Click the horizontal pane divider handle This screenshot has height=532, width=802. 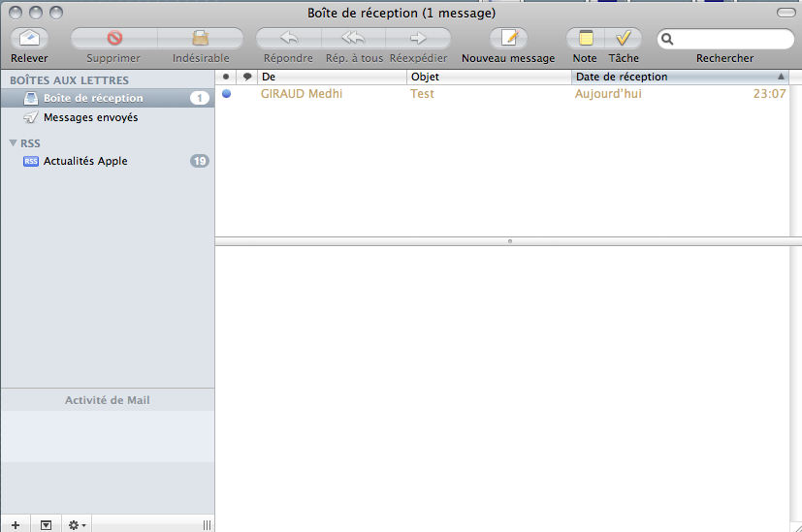509,240
